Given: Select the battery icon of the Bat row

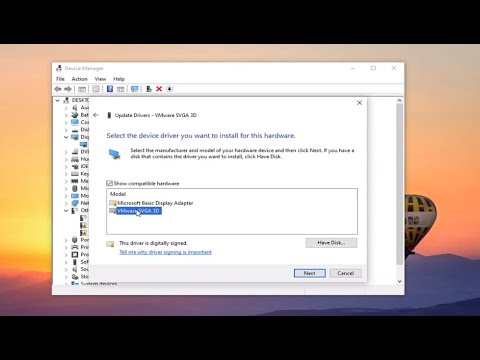Looking at the screenshot, I should point(75,115).
